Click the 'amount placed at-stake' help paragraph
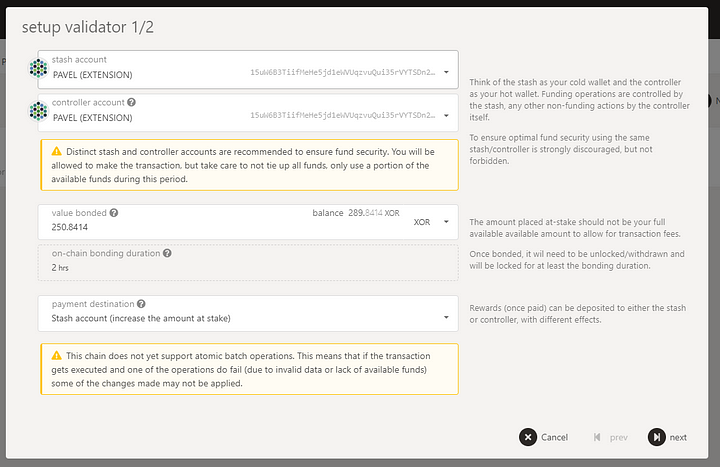This screenshot has height=467, width=720. coord(575,228)
